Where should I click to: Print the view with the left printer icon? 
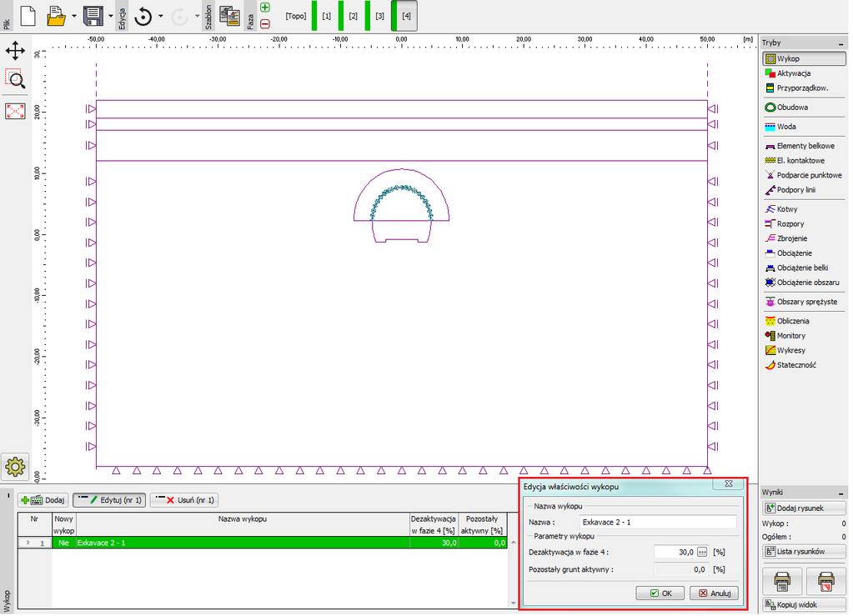782,581
